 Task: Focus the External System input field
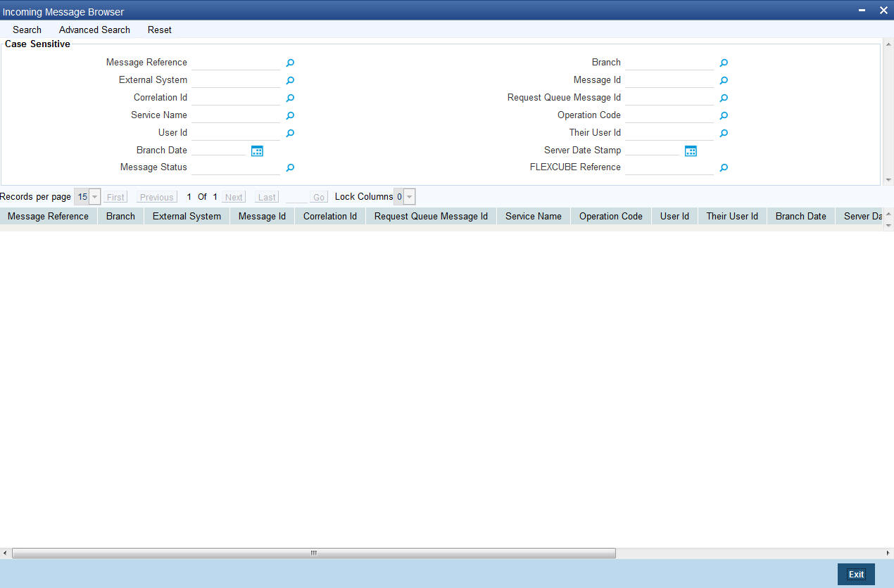(x=236, y=80)
